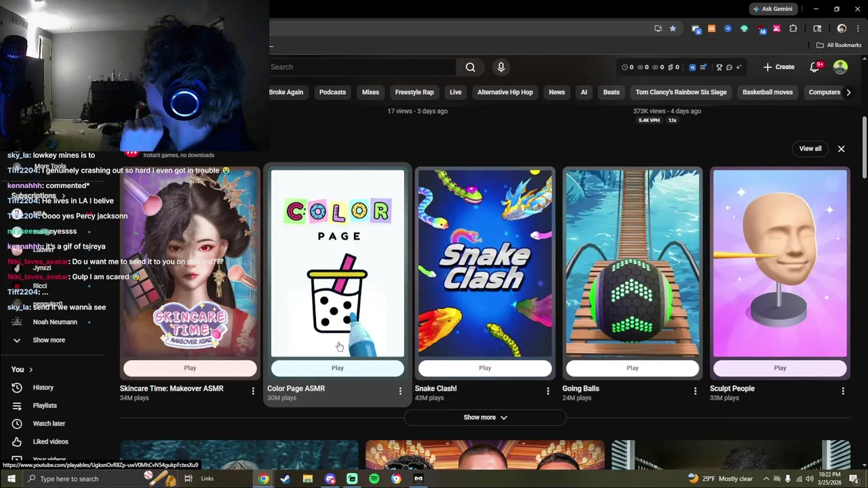Click microphone icon in system tray
868x488 pixels.
pyautogui.click(x=787, y=479)
